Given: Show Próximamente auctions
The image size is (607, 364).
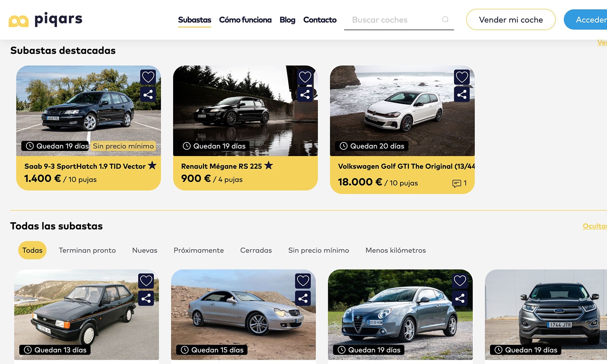Looking at the screenshot, I should pos(199,250).
